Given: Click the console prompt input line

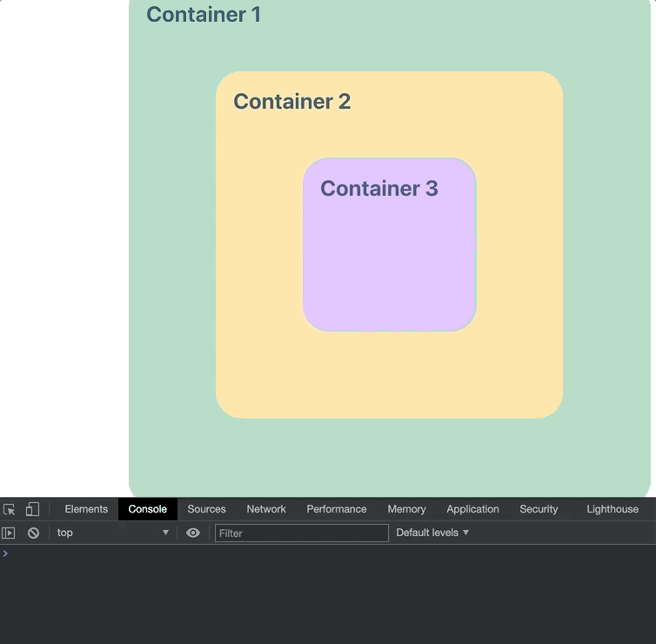Looking at the screenshot, I should click(328, 553).
